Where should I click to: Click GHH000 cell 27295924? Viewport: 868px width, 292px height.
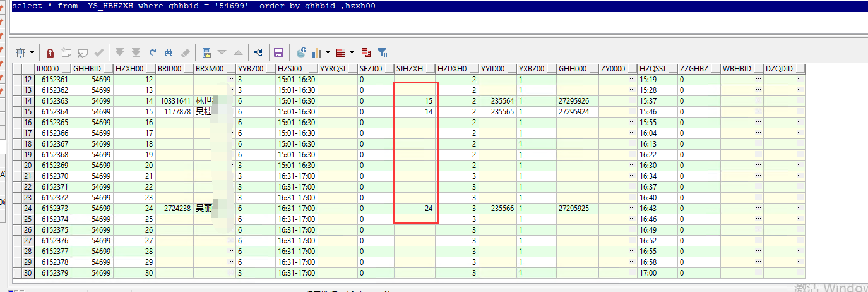(578, 112)
